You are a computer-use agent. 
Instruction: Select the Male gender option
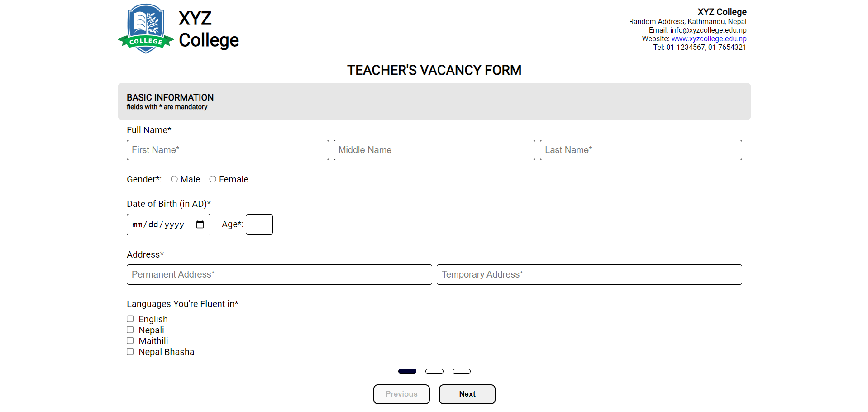(174, 179)
